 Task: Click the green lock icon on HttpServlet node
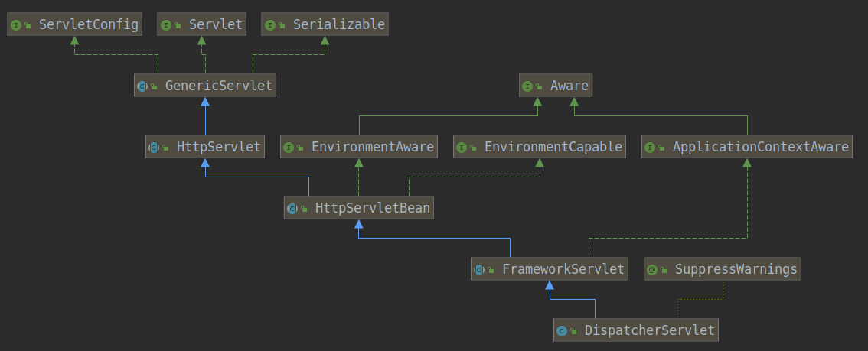[165, 148]
